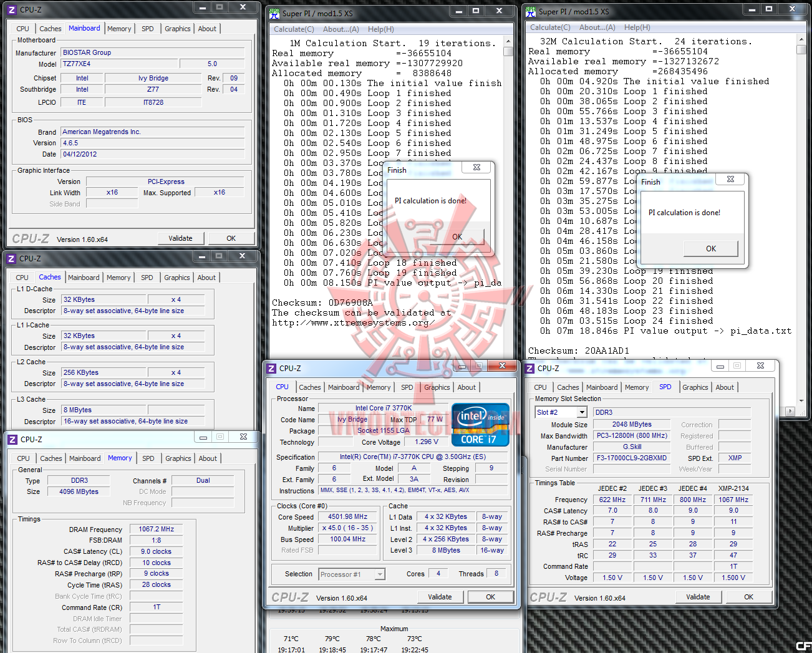Click OK in the BIOSTAR Mainboard window
Image resolution: width=812 pixels, height=653 pixels.
click(231, 238)
